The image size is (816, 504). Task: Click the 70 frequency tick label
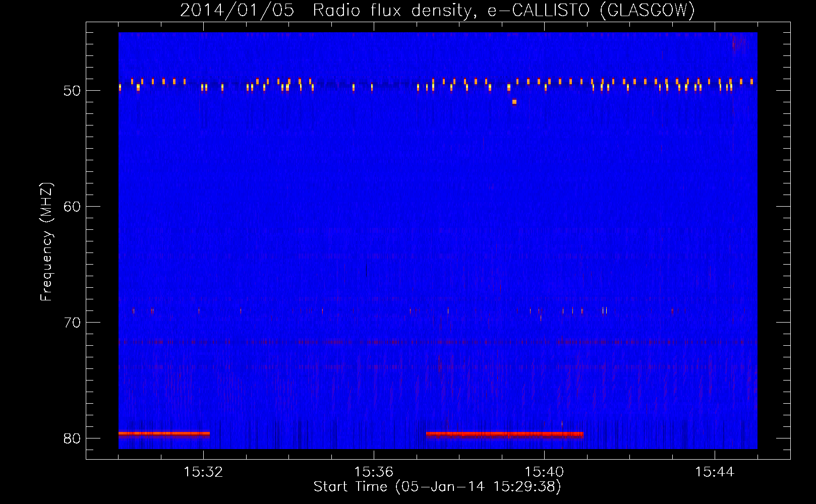point(72,323)
